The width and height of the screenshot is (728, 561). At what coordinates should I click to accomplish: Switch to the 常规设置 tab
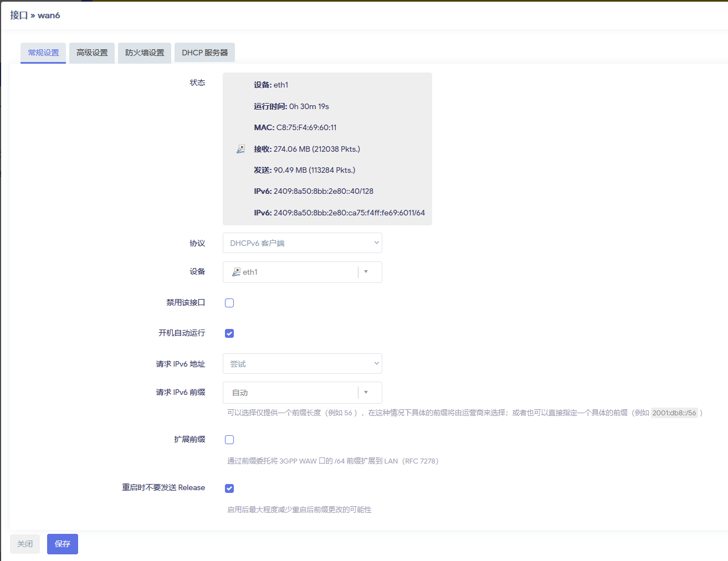click(x=43, y=53)
